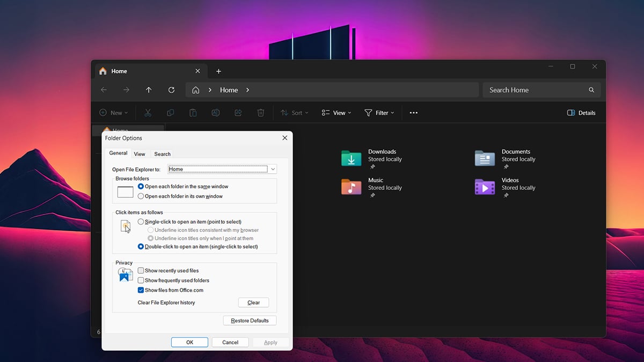The height and width of the screenshot is (362, 644).
Task: Open the 'Open File Explorer to' dropdown
Action: (x=222, y=169)
